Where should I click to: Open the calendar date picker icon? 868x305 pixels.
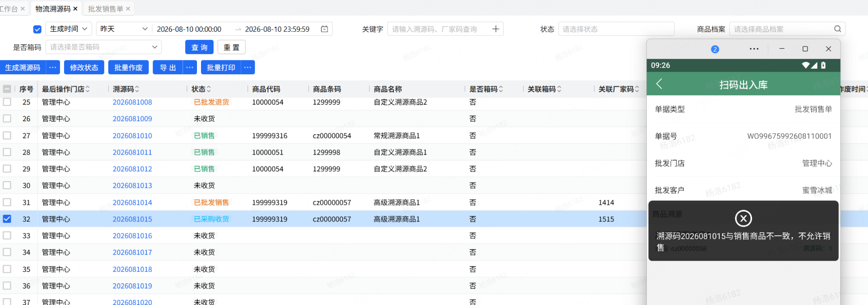coord(325,29)
